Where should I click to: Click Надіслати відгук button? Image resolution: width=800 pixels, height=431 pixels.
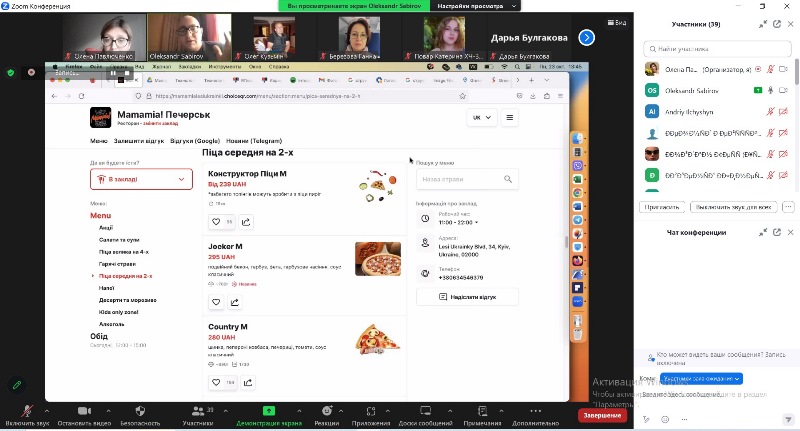(467, 297)
